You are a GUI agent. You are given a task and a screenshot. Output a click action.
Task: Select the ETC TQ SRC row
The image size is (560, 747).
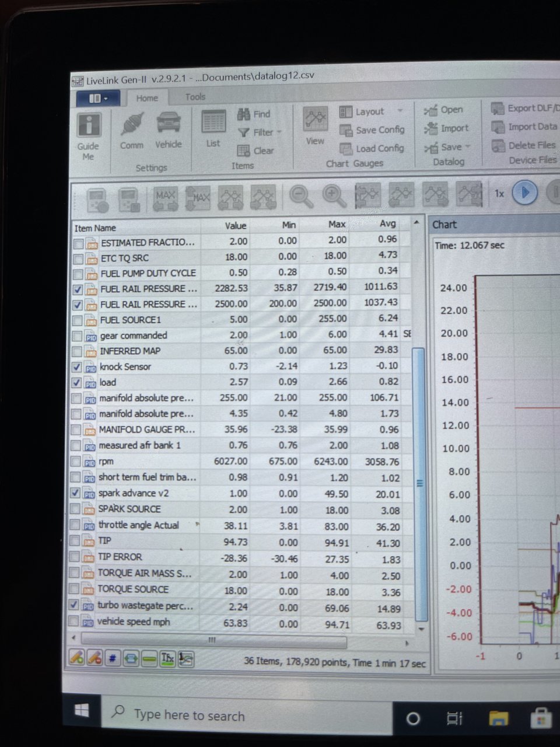coord(242,257)
